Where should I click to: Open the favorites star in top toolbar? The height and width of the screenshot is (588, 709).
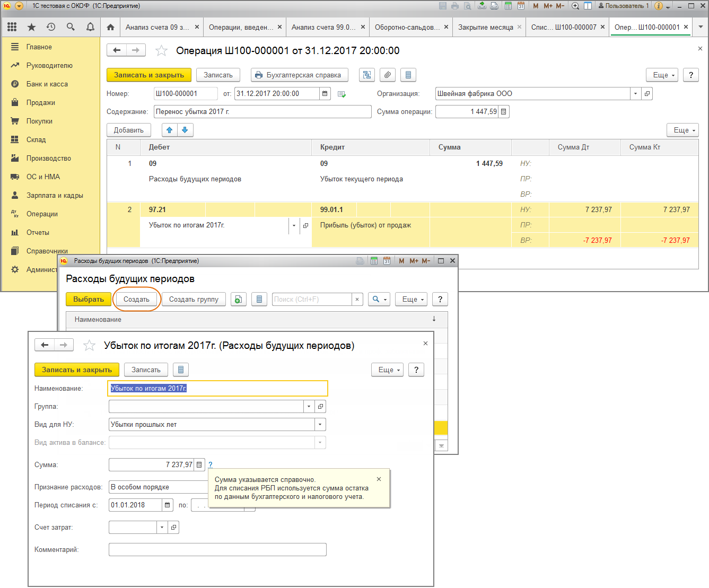31,27
